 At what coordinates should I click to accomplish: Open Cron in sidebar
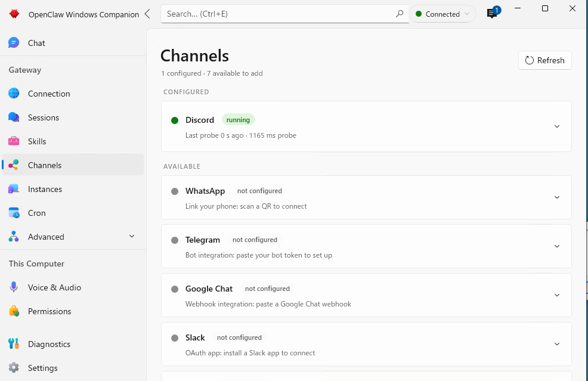[73, 213]
